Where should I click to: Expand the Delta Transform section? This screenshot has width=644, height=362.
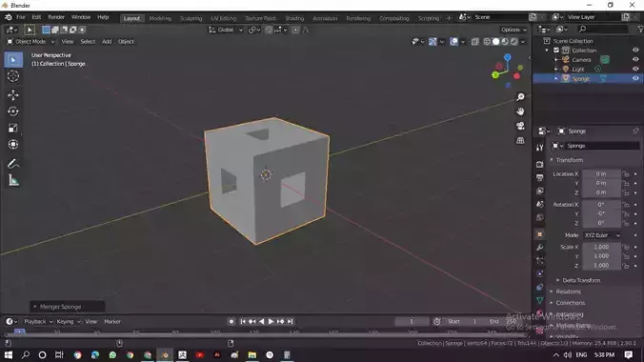(x=581, y=280)
